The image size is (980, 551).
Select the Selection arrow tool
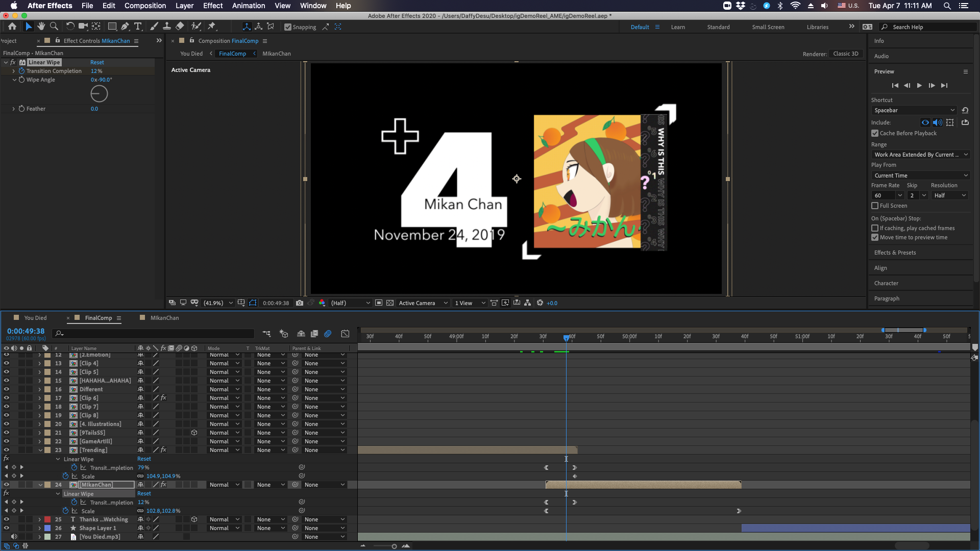28,27
